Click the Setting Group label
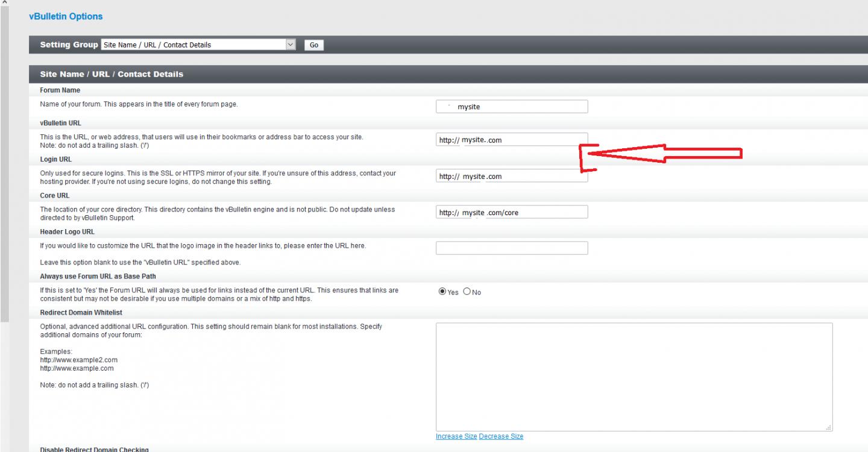Screen dimensions: 868x452 click(69, 45)
